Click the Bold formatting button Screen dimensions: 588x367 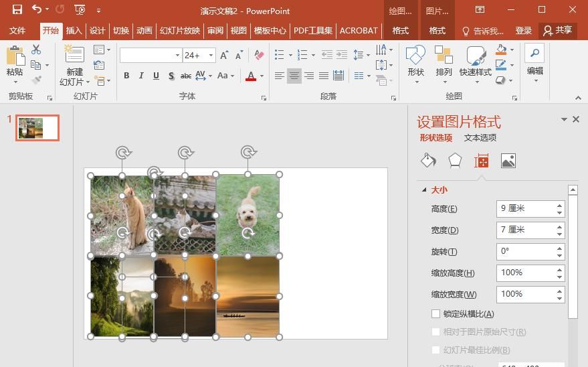tap(126, 76)
